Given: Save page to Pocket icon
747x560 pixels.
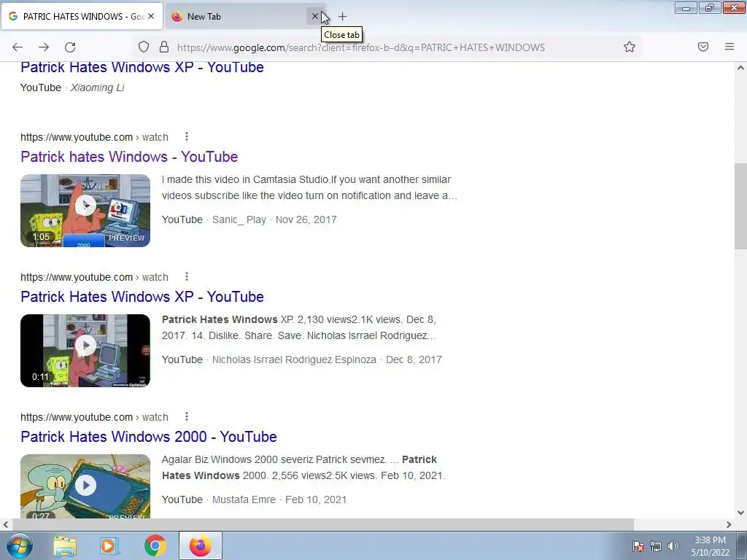Looking at the screenshot, I should 703,47.
